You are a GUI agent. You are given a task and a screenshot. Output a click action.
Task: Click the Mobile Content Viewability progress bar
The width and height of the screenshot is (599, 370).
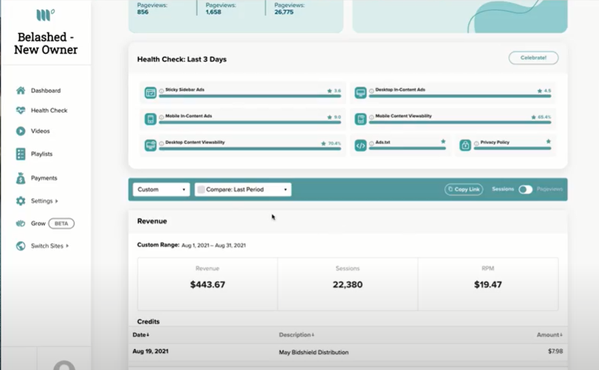(460, 123)
